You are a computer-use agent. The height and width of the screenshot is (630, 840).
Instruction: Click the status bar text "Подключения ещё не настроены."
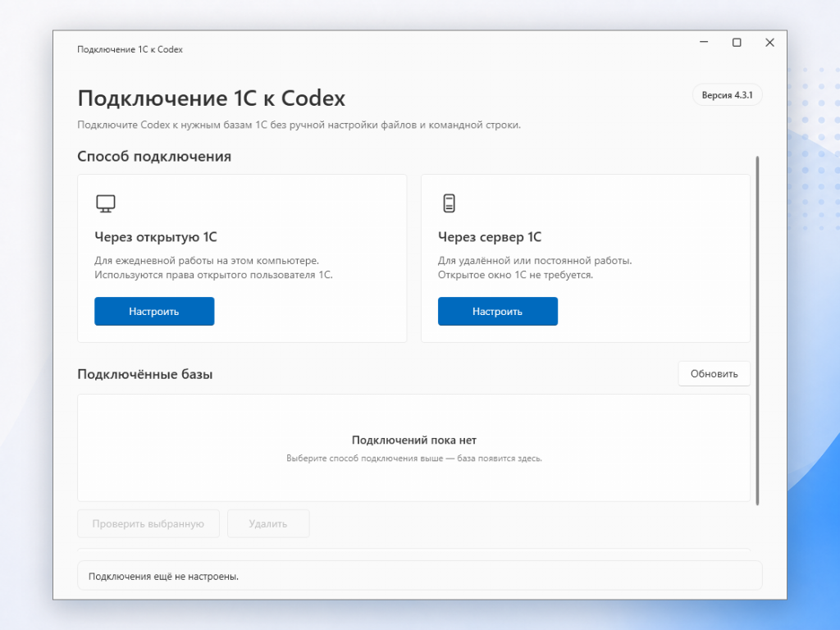tap(163, 577)
